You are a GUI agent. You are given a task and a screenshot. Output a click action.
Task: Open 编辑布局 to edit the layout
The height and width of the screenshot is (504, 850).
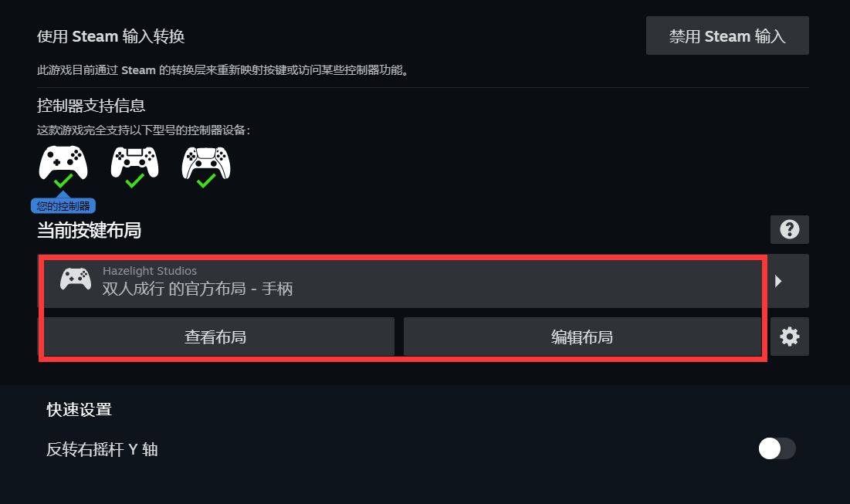coord(582,337)
